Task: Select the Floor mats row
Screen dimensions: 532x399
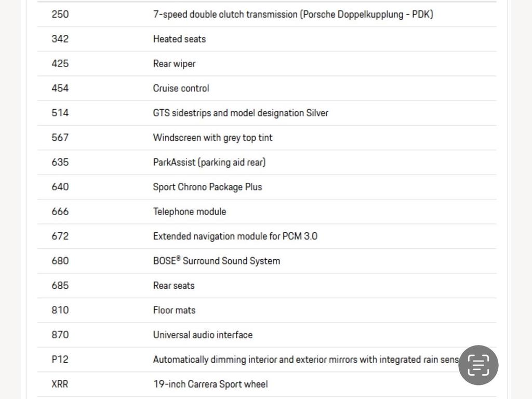Action: 267,310
